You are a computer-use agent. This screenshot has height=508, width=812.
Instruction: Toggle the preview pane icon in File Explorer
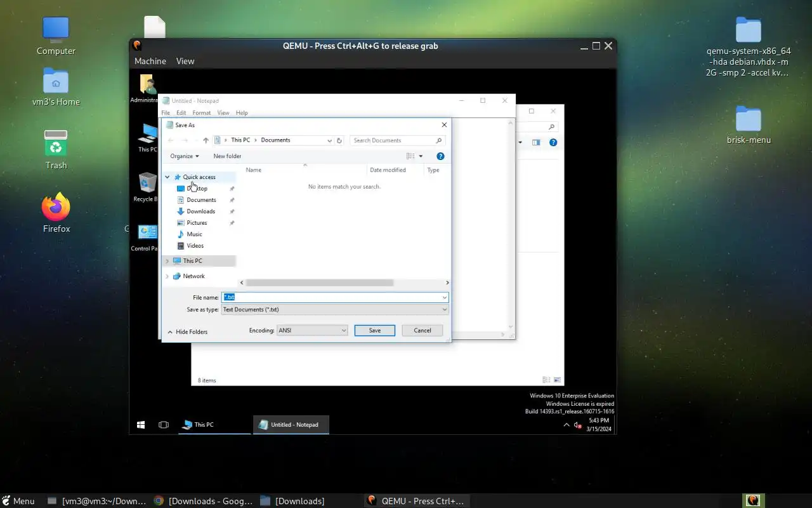(536, 143)
